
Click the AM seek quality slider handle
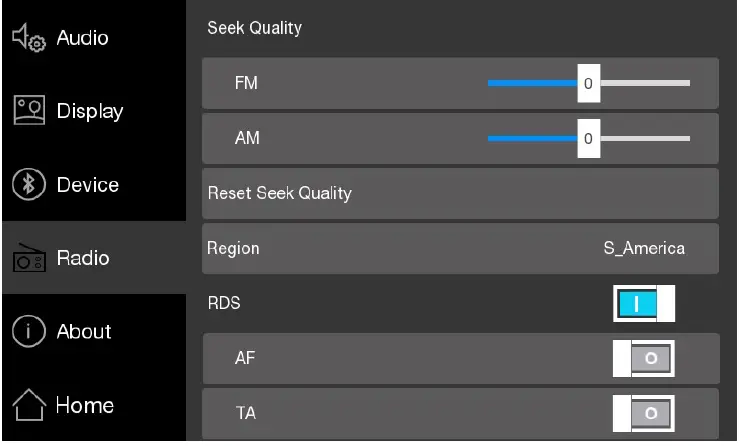click(x=588, y=139)
